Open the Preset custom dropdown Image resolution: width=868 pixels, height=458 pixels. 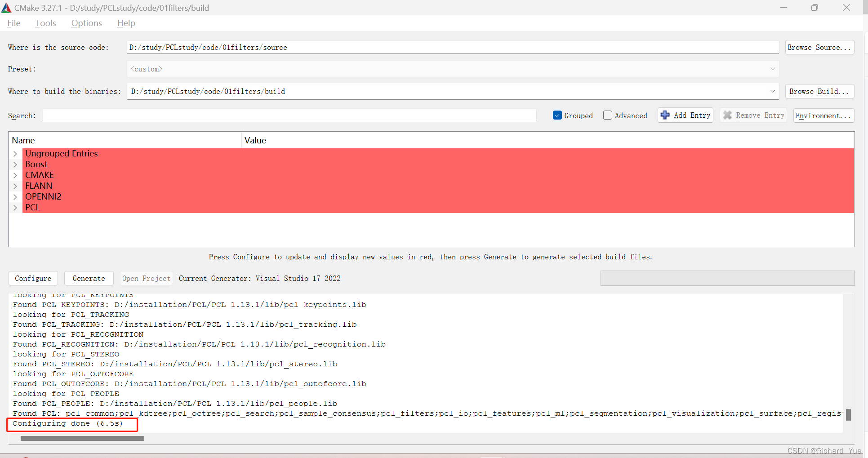tap(453, 69)
